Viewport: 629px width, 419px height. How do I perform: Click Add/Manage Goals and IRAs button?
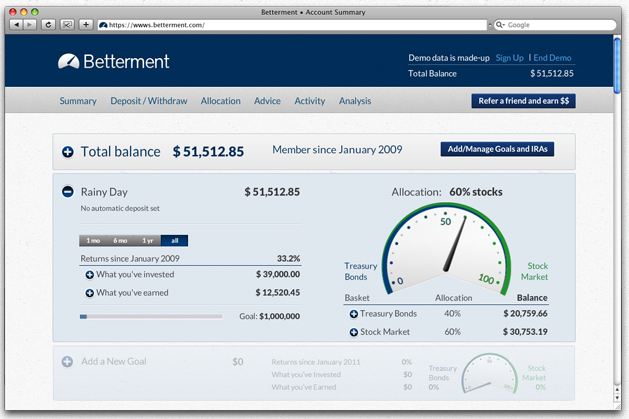[496, 150]
